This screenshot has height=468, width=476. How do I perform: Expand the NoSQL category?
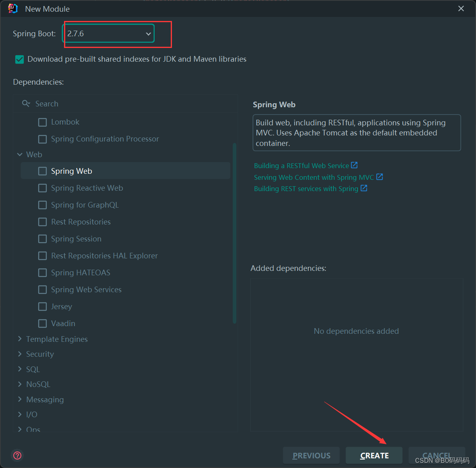point(20,384)
